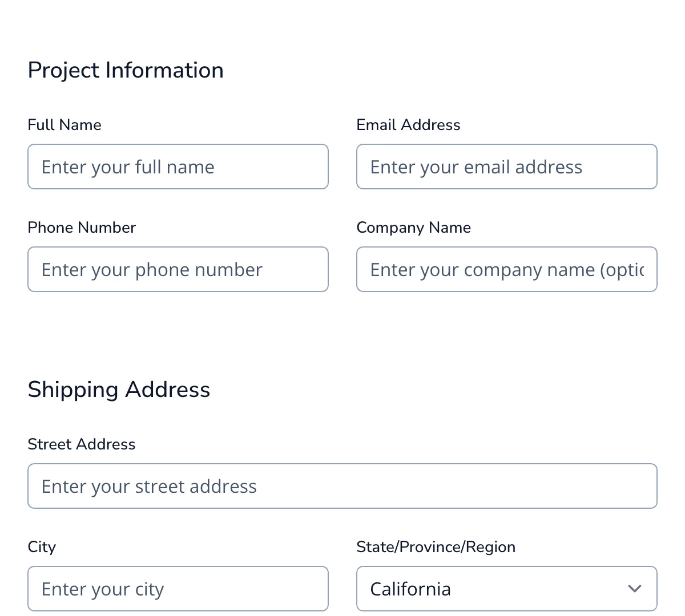Click the Project Information heading
685x616 pixels.
point(126,70)
